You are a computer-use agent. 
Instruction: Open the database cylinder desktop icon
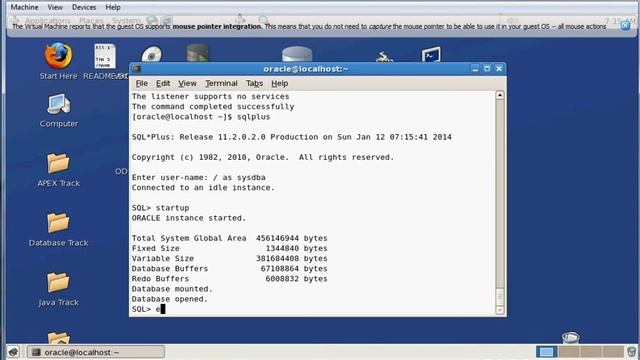297,54
